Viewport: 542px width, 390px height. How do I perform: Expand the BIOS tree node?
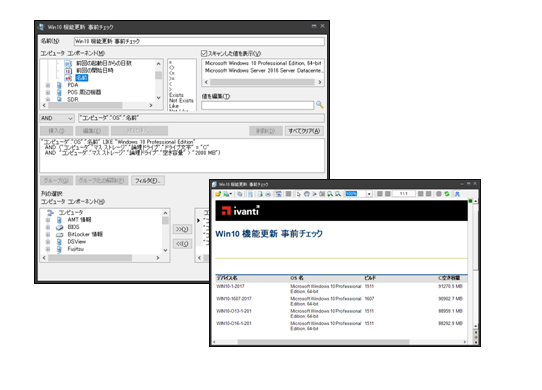tap(48, 227)
